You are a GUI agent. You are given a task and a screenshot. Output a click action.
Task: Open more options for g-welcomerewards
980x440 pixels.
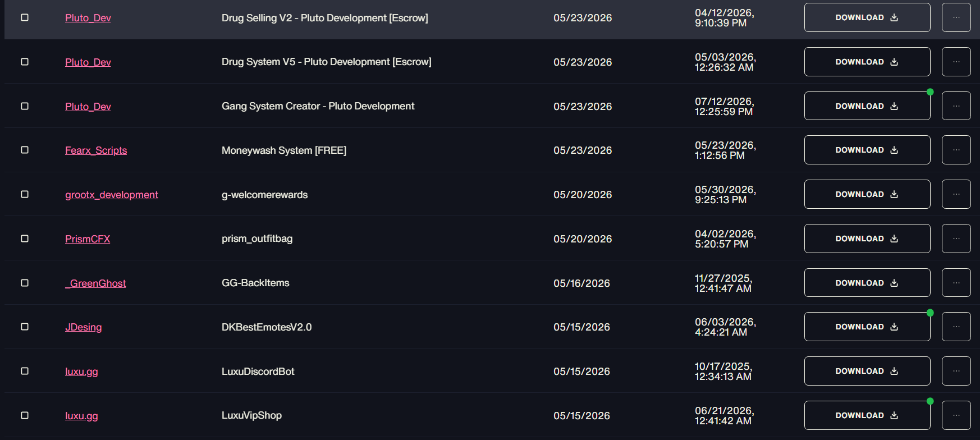pyautogui.click(x=956, y=194)
